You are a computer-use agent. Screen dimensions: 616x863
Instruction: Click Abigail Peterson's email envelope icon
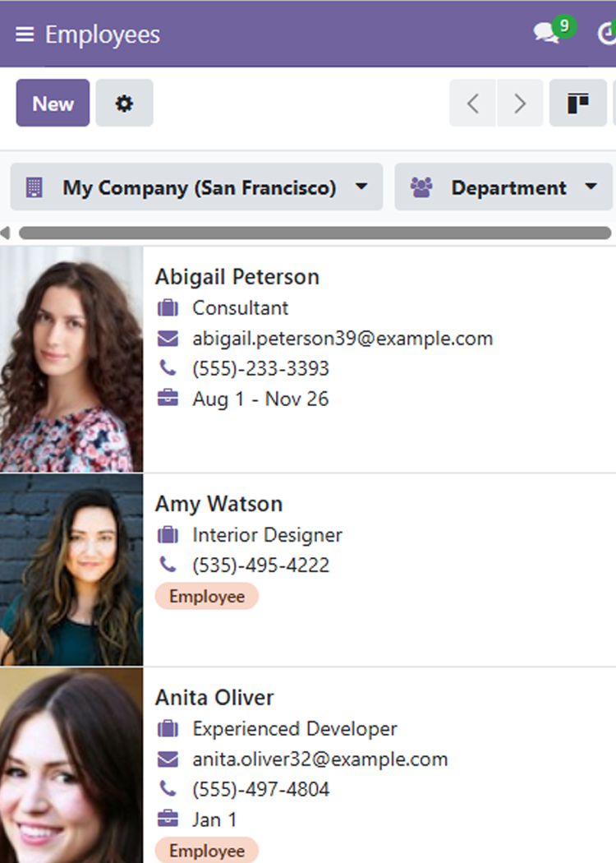(168, 339)
